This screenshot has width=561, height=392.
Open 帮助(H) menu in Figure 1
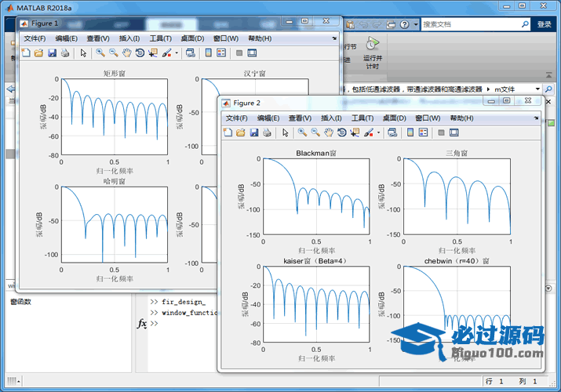(260, 38)
